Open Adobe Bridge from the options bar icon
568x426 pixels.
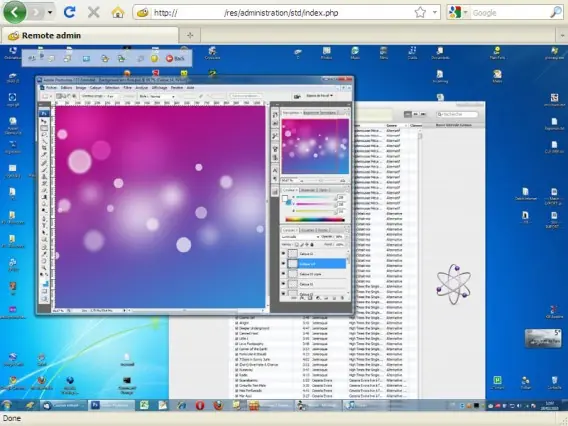click(297, 96)
